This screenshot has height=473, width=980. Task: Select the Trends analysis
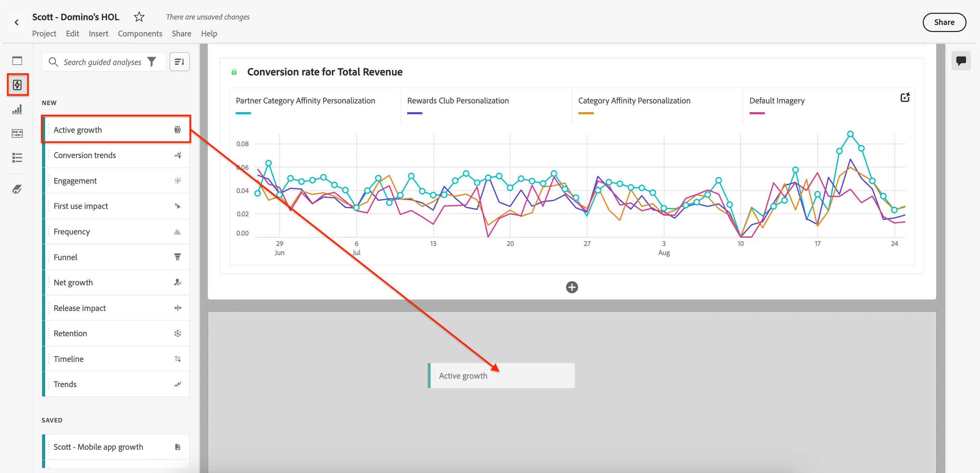tap(116, 384)
